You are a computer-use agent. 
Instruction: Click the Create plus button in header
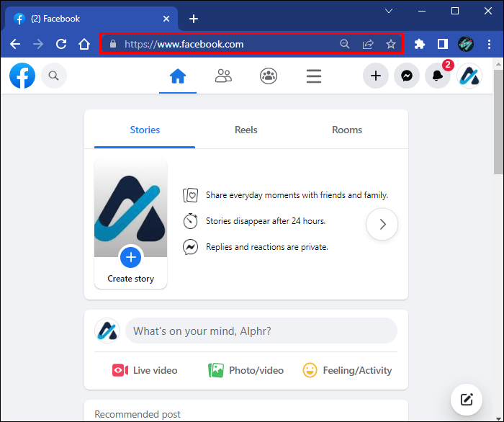tap(376, 76)
